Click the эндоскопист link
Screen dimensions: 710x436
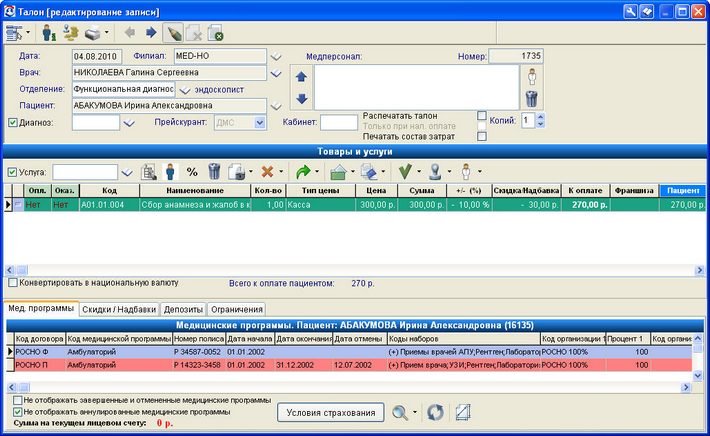pos(219,90)
